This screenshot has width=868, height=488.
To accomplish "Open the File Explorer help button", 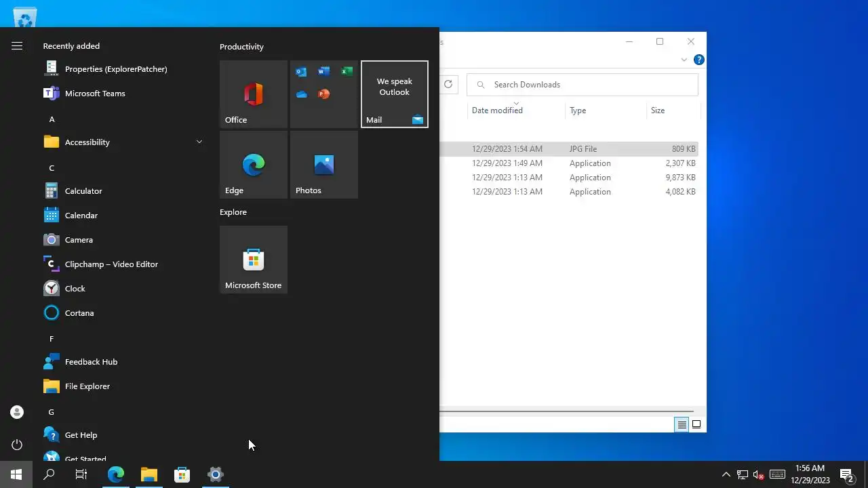I will coord(698,60).
